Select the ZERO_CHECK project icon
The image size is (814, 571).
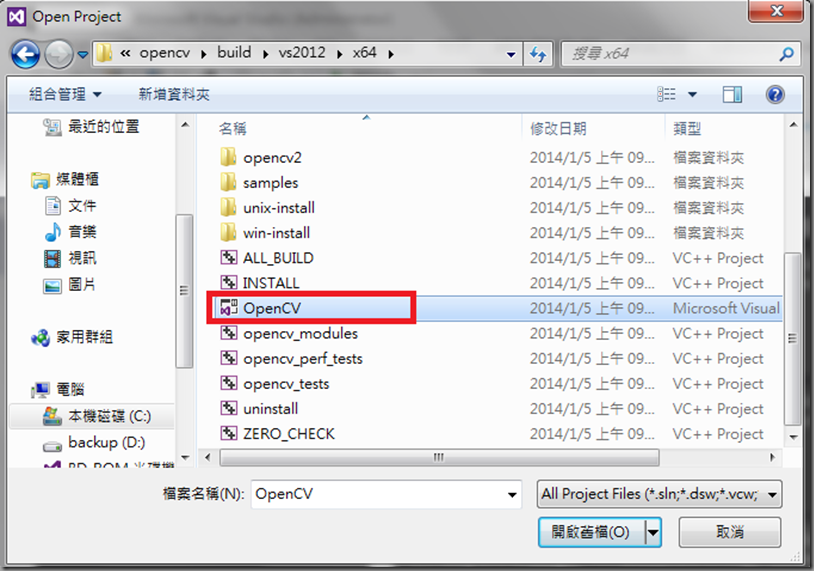229,433
